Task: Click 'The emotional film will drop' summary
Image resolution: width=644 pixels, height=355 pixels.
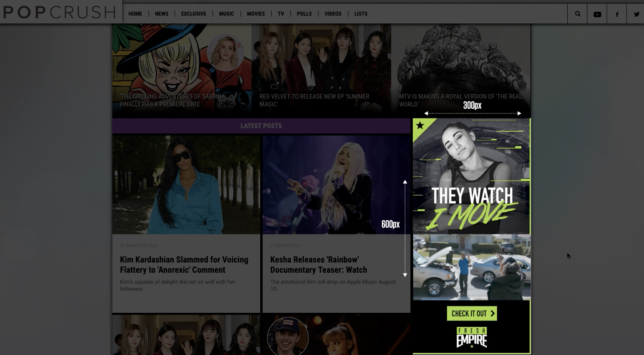Action: click(333, 285)
